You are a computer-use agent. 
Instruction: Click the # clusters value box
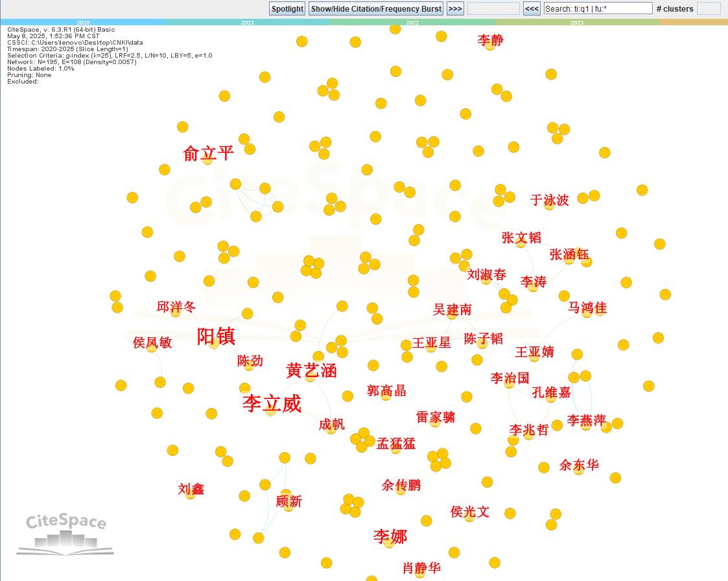pyautogui.click(x=709, y=8)
